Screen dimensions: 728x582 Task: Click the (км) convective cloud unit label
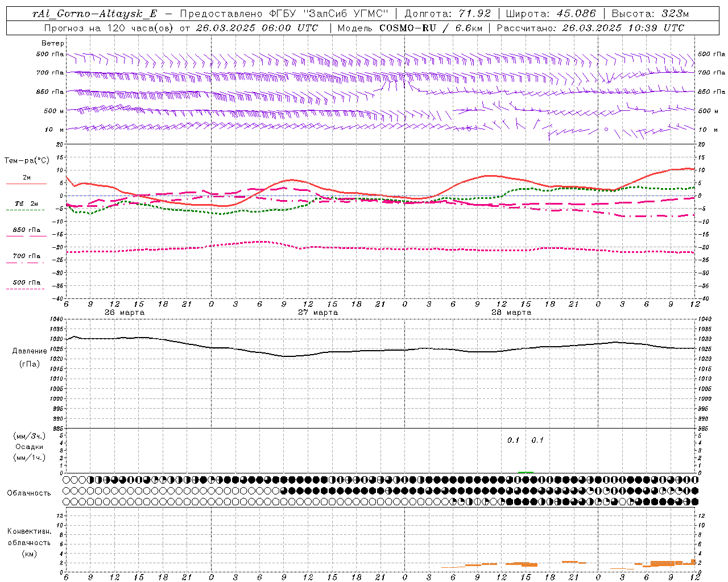coord(30,554)
